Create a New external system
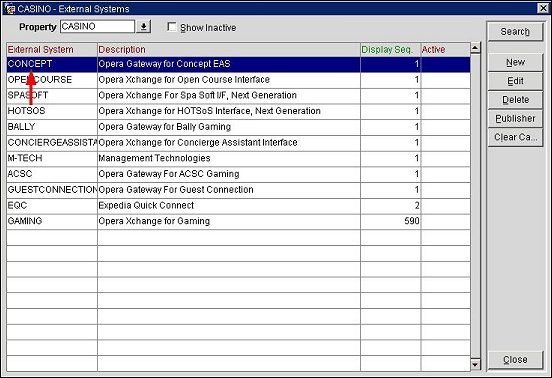The width and height of the screenshot is (552, 378). [515, 62]
